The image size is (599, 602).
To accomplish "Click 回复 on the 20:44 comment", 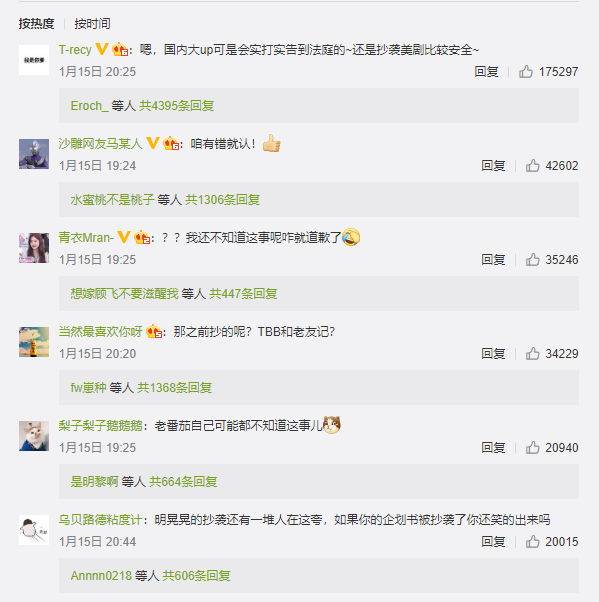I will click(x=493, y=542).
